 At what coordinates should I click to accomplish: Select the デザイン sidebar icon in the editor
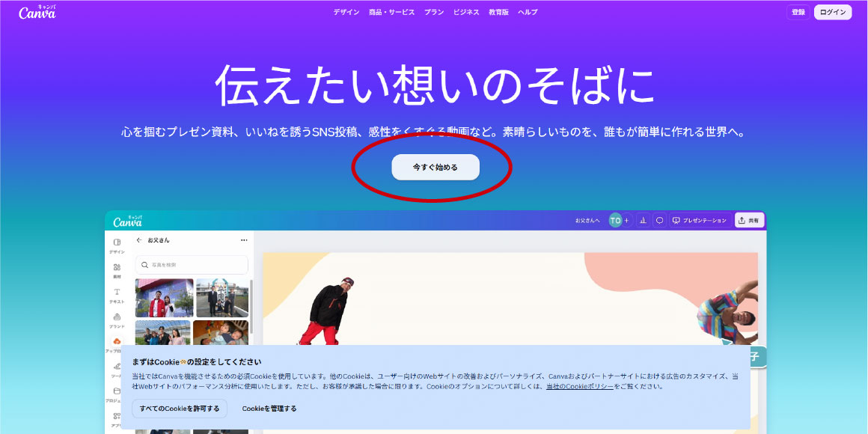point(117,245)
